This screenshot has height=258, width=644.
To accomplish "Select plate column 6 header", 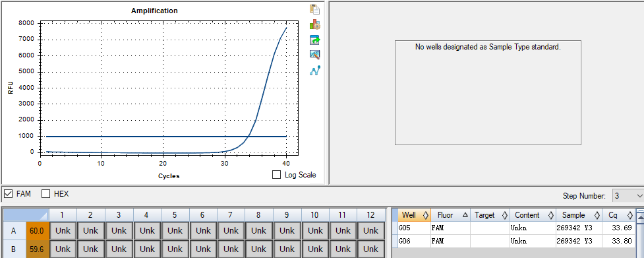I will point(203,215).
